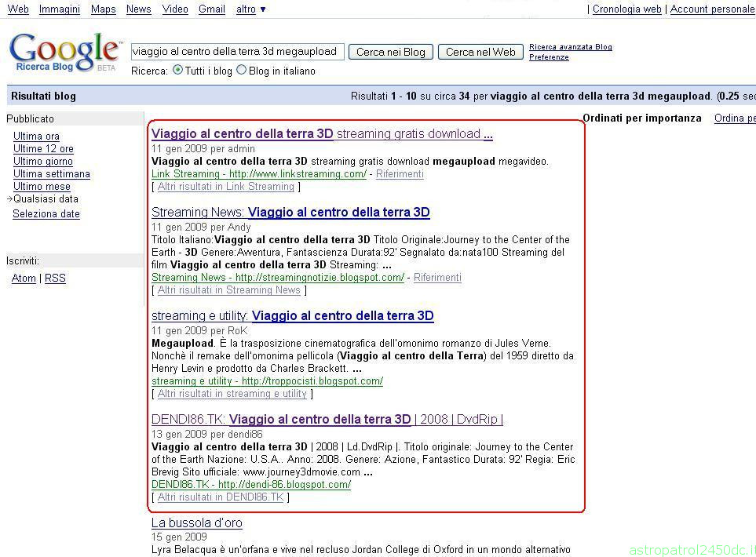Open result 'Viaggio al centro della terra 3D streaming gratis download'
Viewport: 756px width, 557px height.
pyautogui.click(x=322, y=134)
